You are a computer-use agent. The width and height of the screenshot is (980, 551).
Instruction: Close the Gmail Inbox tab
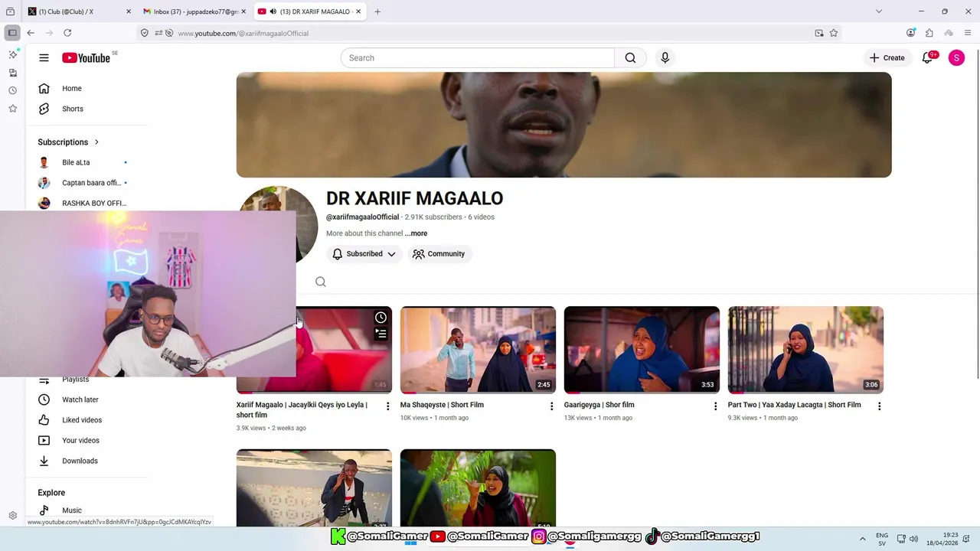243,11
